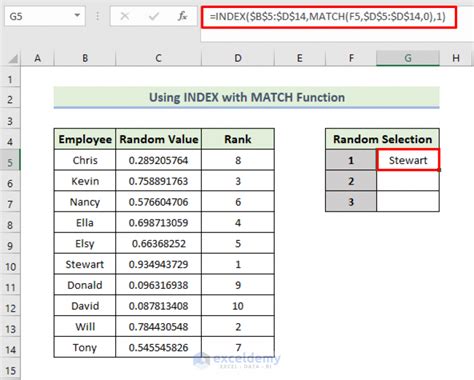This screenshot has width=474, height=380.
Task: Click the value 0.545545826
Action: [159, 347]
